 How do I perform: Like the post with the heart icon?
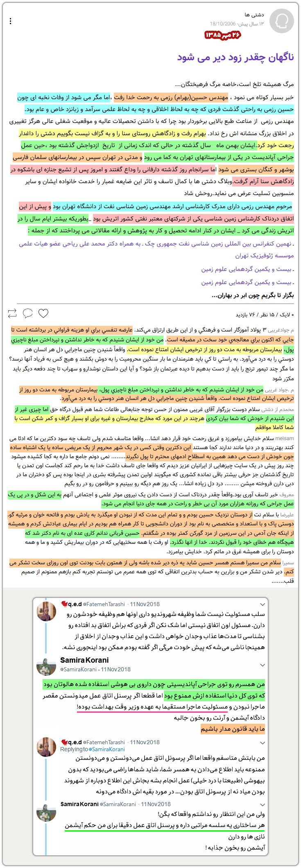pyautogui.click(x=43, y=314)
